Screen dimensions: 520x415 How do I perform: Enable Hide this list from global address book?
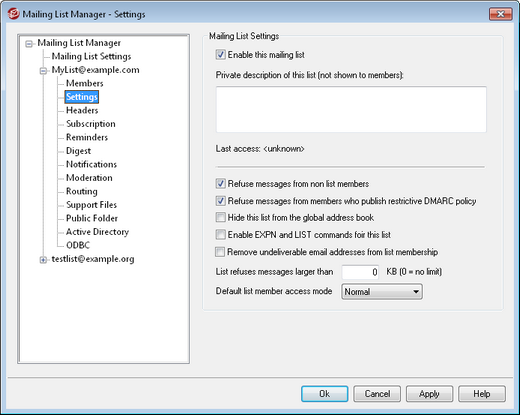(220, 218)
